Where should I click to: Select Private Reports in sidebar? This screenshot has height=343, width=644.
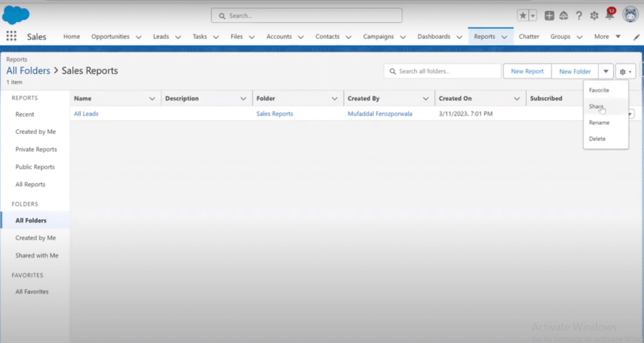(35, 150)
